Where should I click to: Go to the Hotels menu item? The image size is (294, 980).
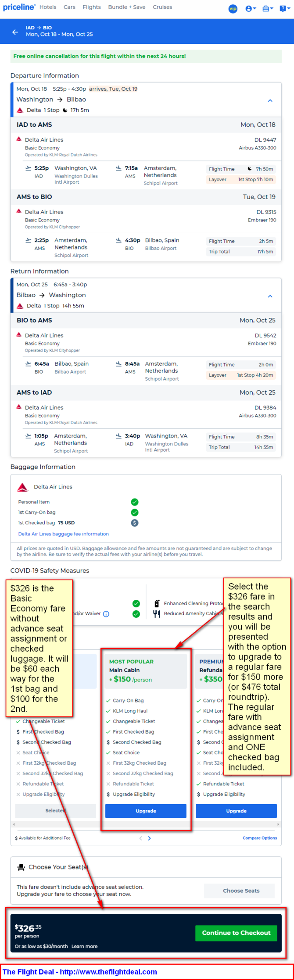(x=48, y=7)
